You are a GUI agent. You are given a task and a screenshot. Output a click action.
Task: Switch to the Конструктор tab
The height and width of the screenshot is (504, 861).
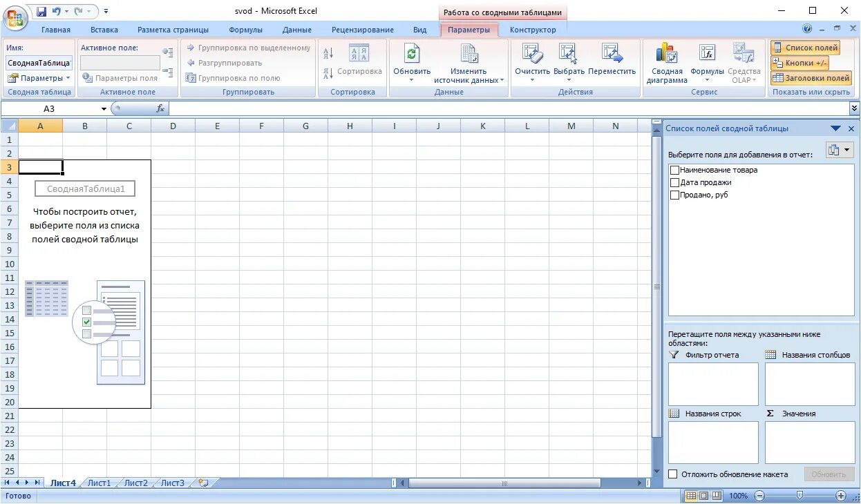point(533,30)
